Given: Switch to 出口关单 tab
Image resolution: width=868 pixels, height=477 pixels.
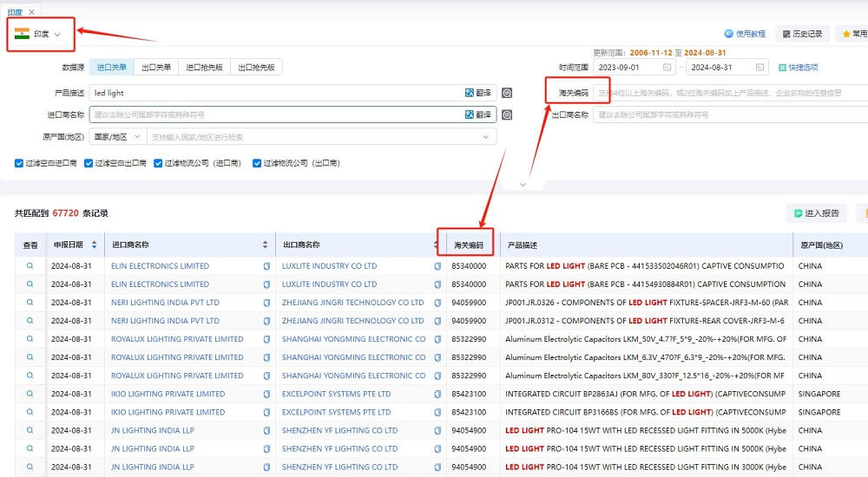Looking at the screenshot, I should 156,67.
